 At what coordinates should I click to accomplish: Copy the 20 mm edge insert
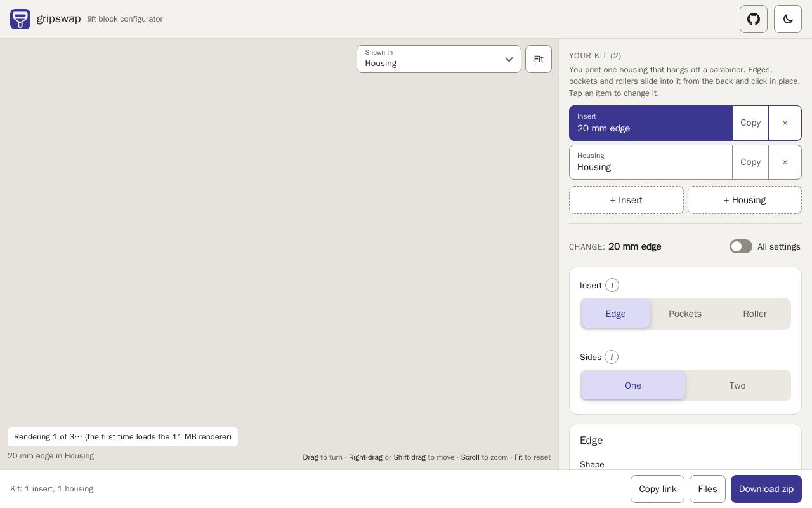point(750,123)
